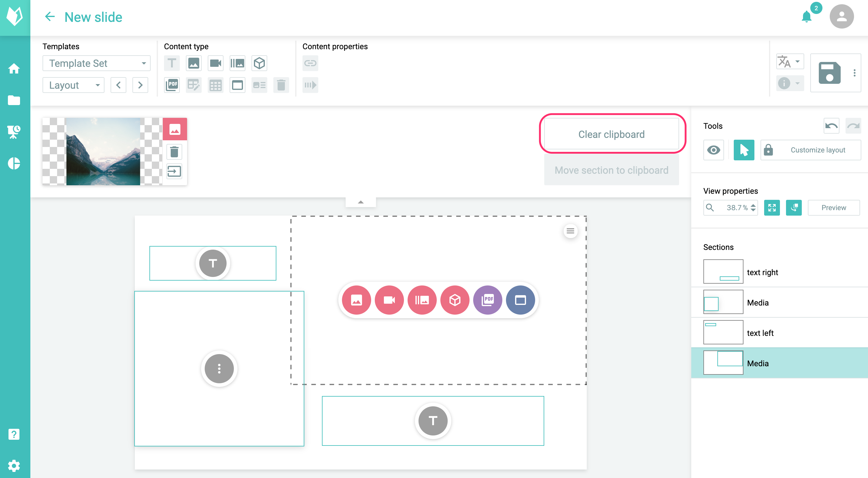Click Move section to clipboard
868x478 pixels.
pos(612,170)
